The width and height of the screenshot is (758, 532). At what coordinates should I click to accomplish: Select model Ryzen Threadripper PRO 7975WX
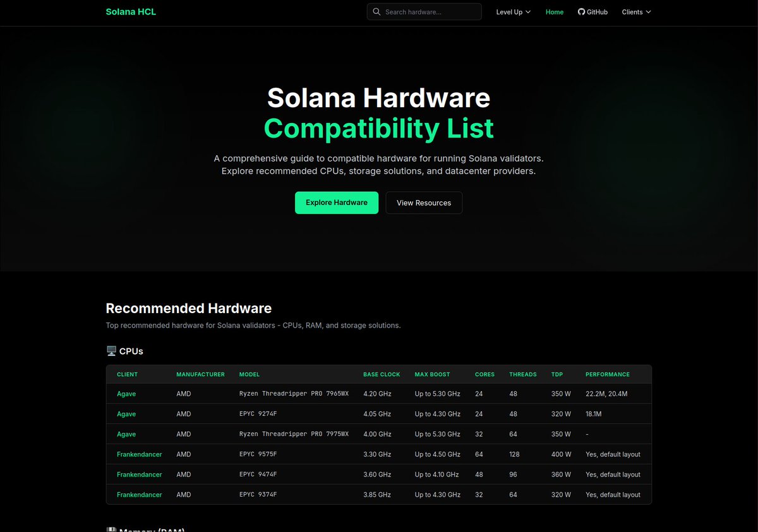pos(294,434)
